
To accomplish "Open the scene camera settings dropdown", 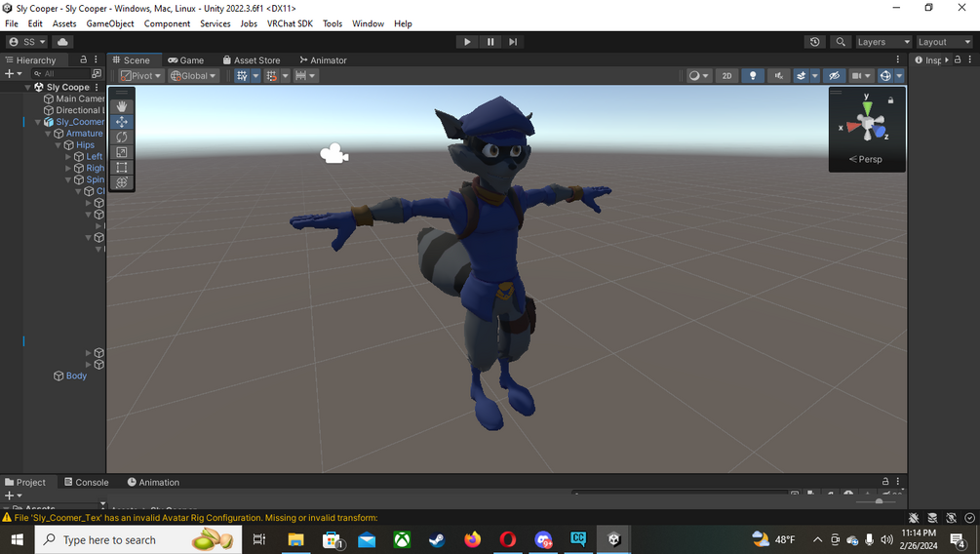I will pyautogui.click(x=861, y=76).
